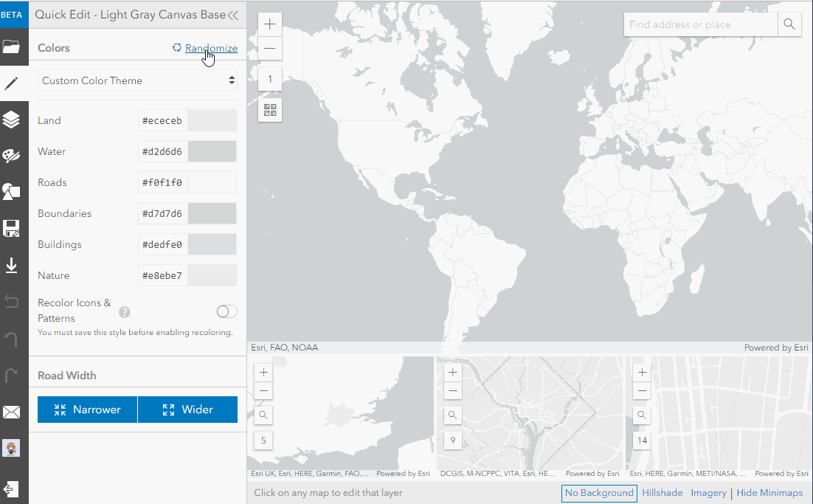Open the shapes icon in sidebar
Screen dimensions: 813x504
(x=11, y=192)
